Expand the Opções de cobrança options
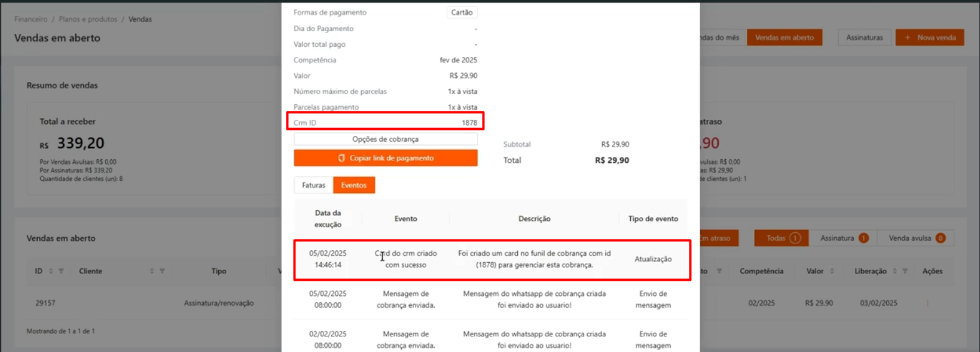980x352 pixels. point(385,139)
